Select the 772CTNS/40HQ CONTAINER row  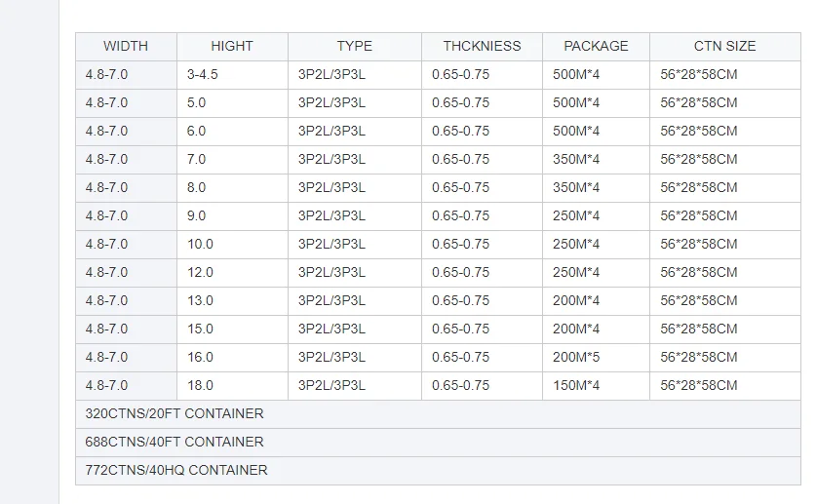(x=176, y=470)
